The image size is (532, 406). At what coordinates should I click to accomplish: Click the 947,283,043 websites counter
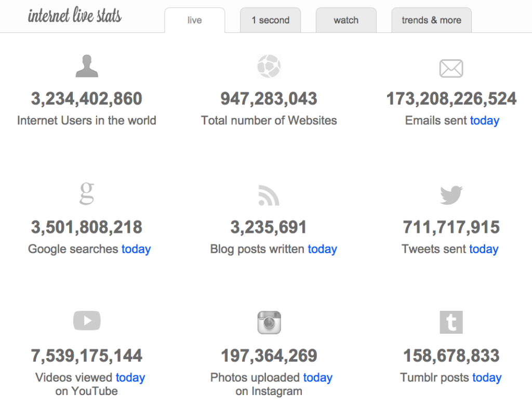click(269, 99)
